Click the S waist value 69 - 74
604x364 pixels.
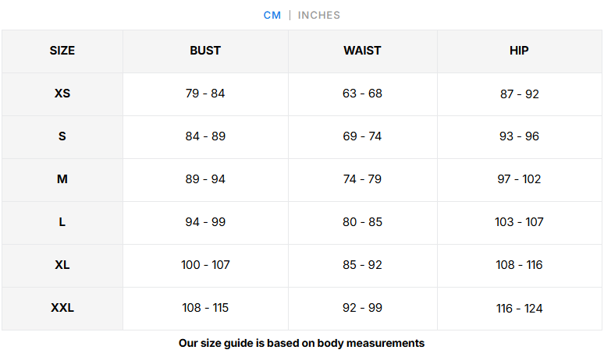point(362,136)
